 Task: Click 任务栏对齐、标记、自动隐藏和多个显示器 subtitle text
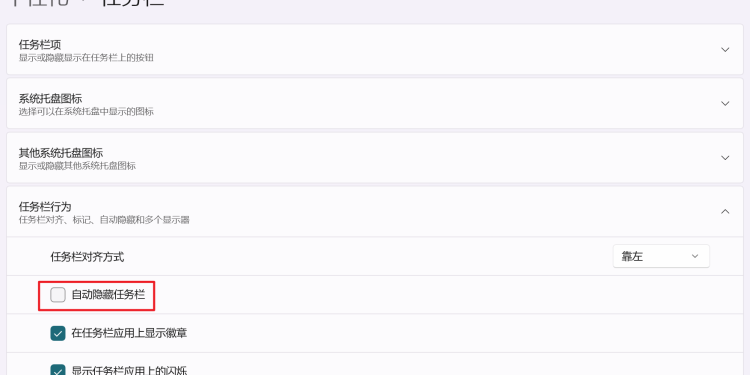click(x=104, y=220)
